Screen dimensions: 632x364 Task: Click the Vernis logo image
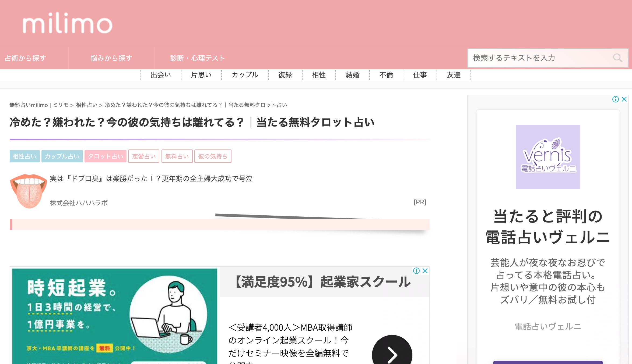click(x=548, y=157)
